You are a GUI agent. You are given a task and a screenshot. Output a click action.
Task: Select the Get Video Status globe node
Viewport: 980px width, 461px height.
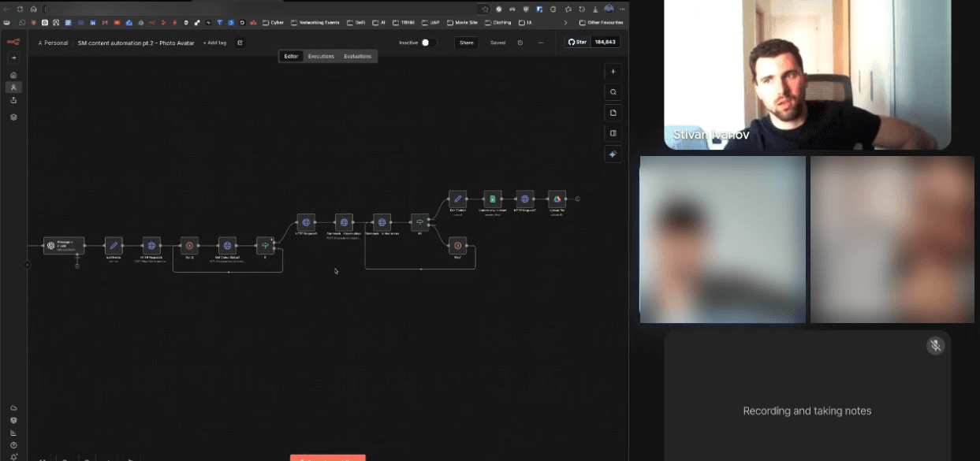[x=227, y=245]
